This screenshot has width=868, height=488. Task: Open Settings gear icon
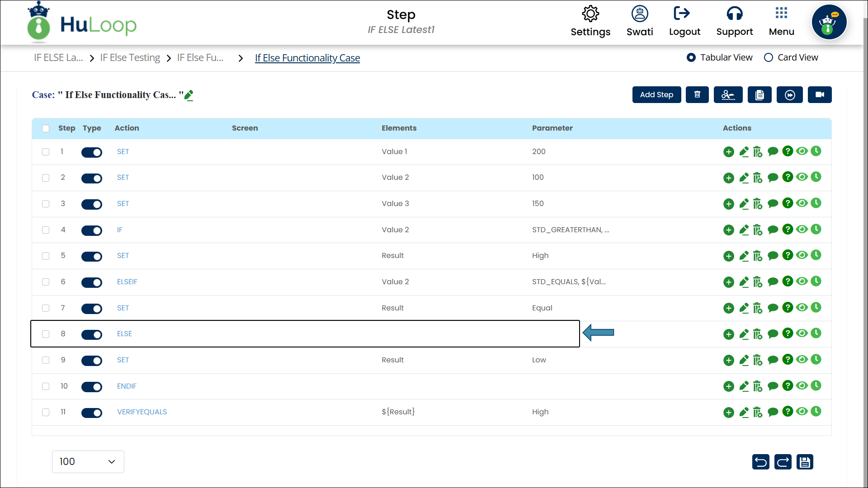point(590,14)
